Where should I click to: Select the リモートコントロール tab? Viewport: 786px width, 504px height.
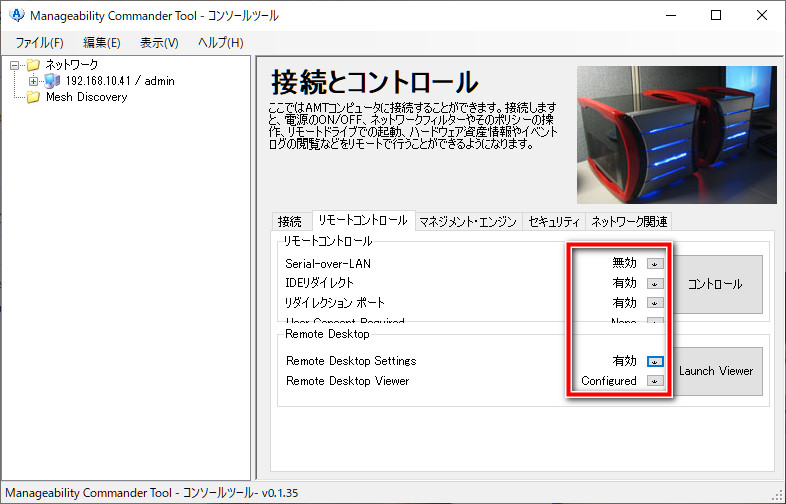point(363,221)
